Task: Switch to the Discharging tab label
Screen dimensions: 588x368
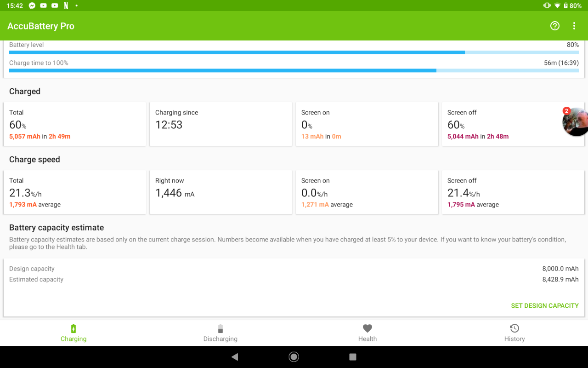Action: pyautogui.click(x=220, y=339)
